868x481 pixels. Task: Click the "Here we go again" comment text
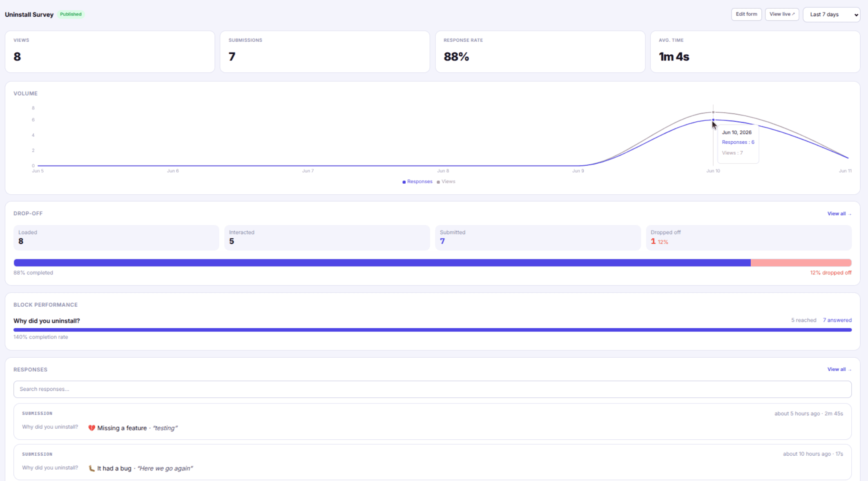coord(165,468)
